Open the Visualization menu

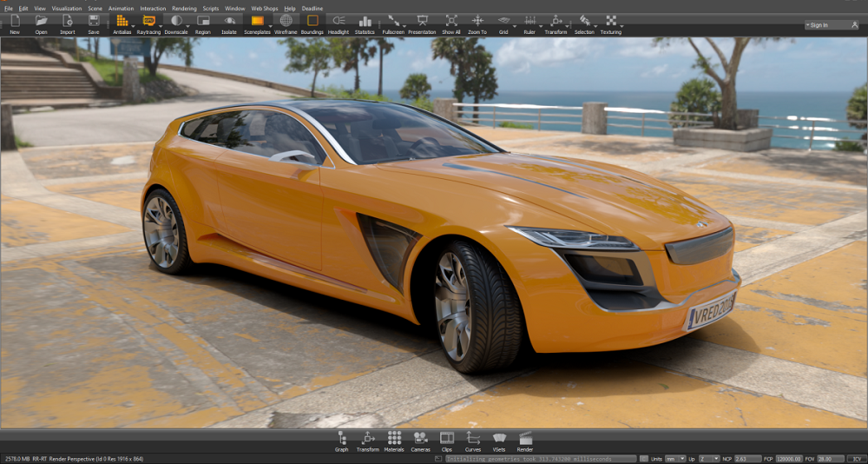(67, 9)
